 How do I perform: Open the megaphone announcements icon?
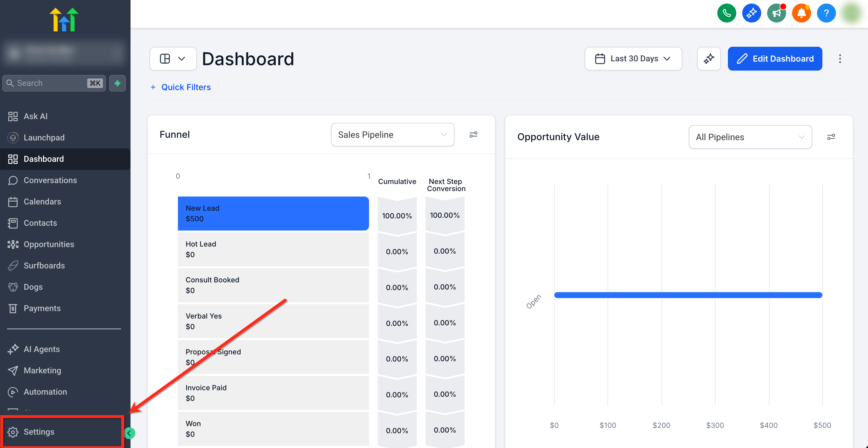[776, 13]
